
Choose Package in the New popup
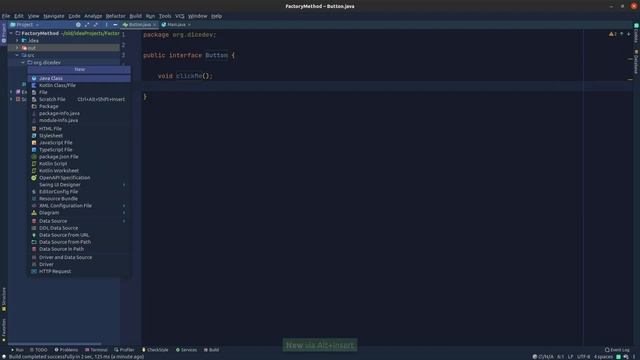tap(79, 106)
